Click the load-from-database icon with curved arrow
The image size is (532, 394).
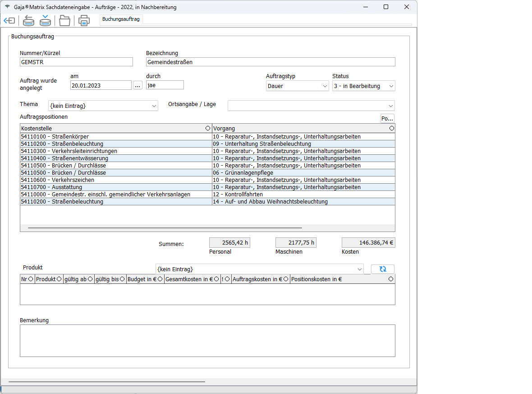[x=28, y=21]
